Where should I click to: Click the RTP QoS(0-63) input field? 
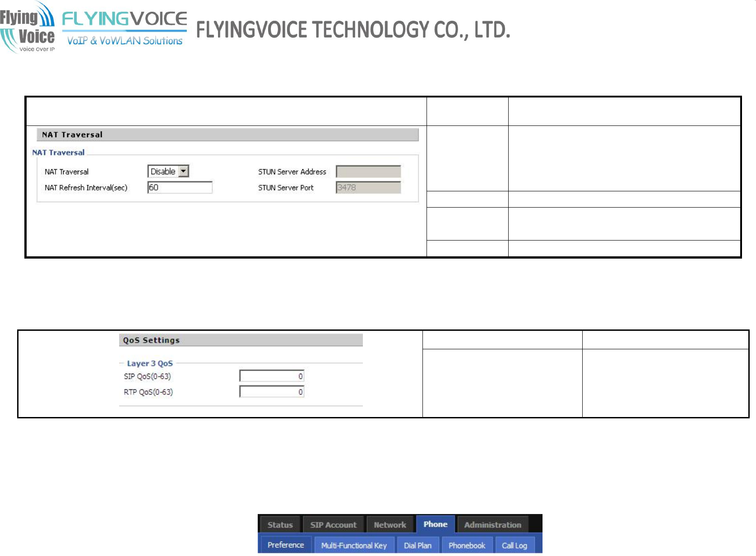point(272,392)
